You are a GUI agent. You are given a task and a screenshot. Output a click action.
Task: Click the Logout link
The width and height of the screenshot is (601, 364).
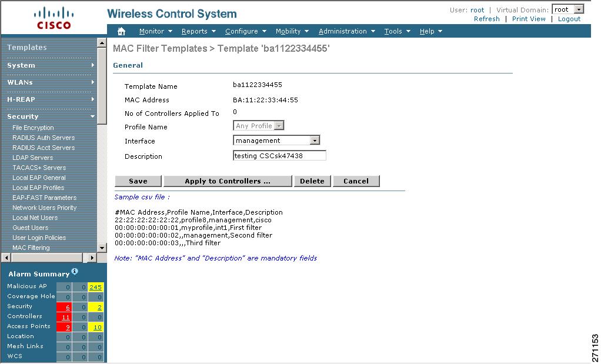point(569,19)
